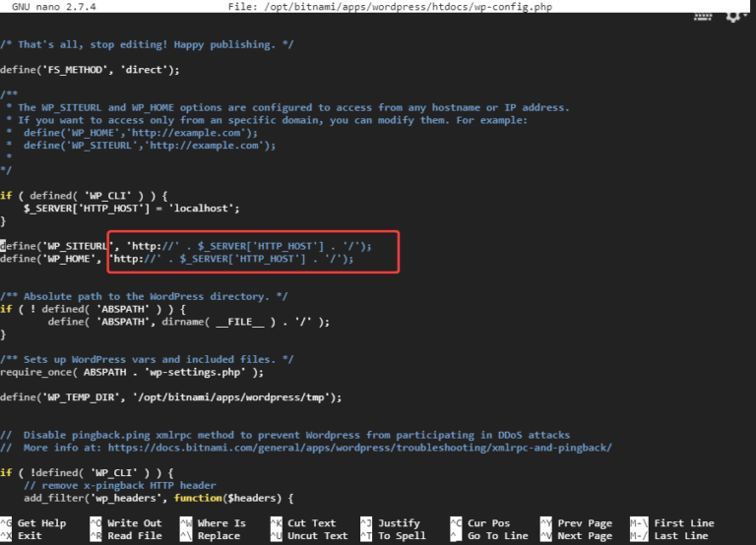This screenshot has height=545, width=756.
Task: Select Write Out in the shortcut bar
Action: click(134, 523)
